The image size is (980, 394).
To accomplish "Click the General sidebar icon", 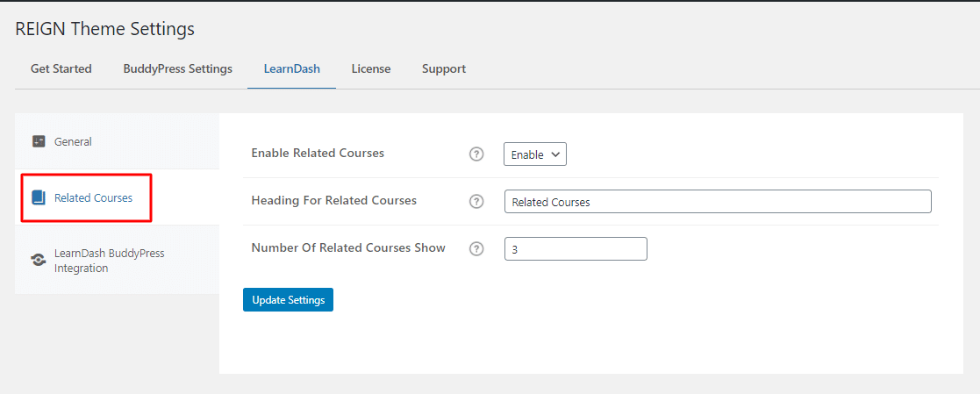I will tap(39, 141).
